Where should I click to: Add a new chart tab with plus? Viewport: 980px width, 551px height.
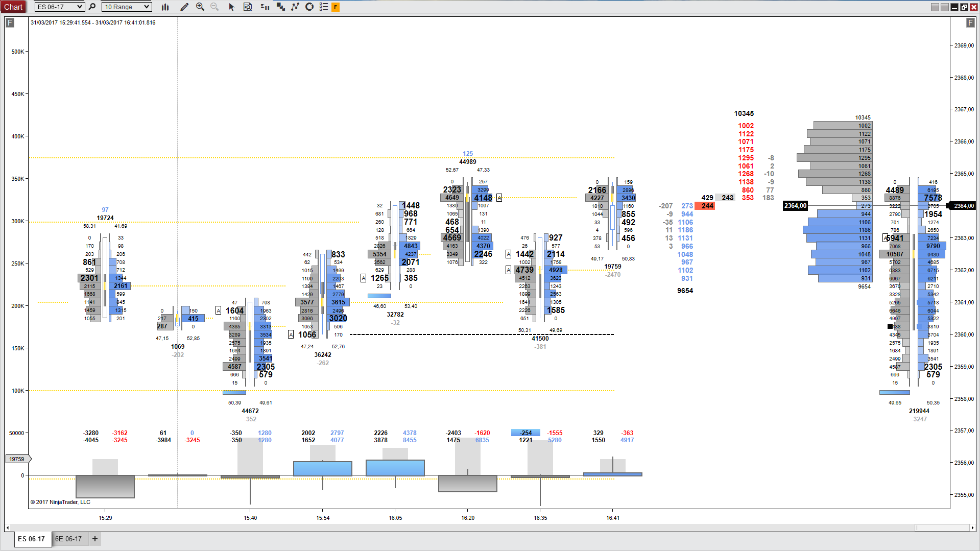tap(95, 539)
